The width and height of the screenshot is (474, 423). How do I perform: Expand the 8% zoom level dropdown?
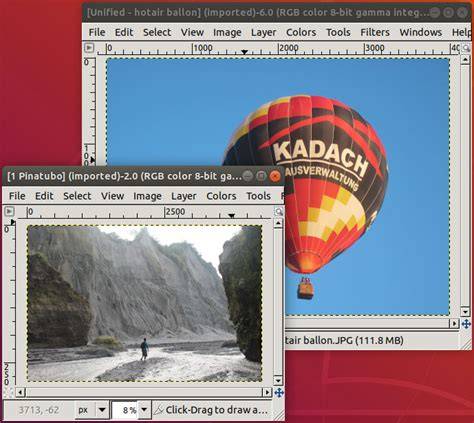[144, 410]
